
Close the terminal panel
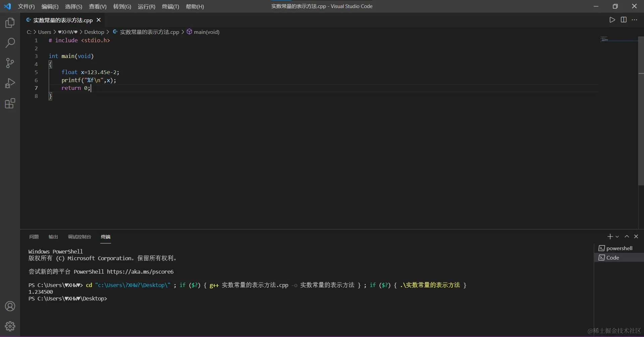[636, 237]
